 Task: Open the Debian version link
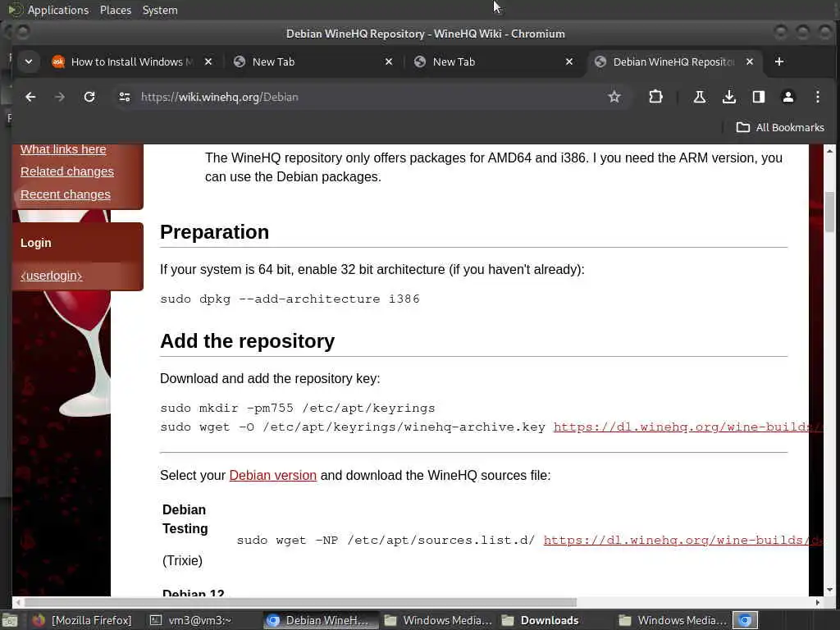(x=272, y=476)
